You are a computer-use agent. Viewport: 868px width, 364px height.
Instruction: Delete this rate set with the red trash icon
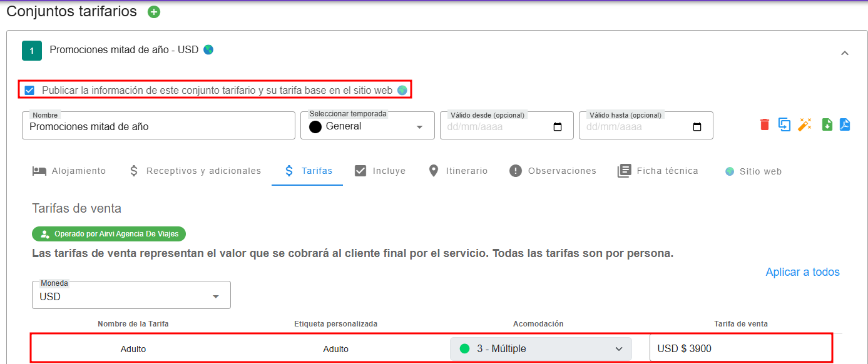tap(764, 124)
